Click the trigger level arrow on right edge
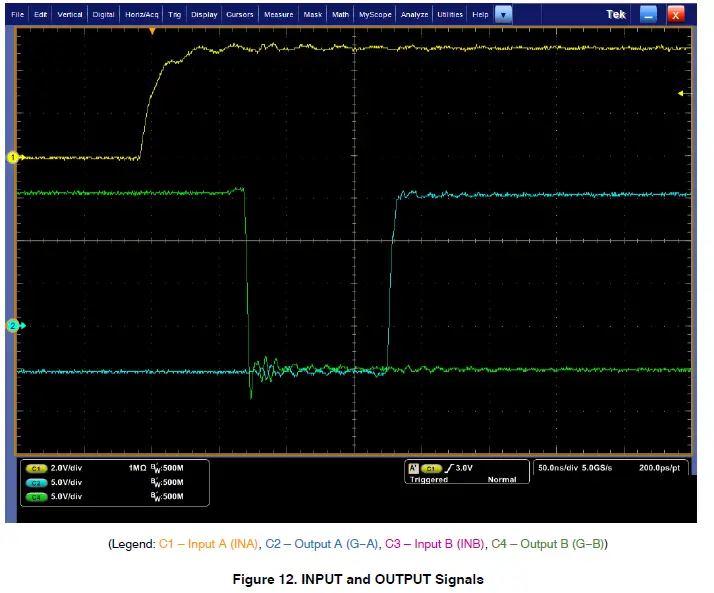 (x=682, y=93)
